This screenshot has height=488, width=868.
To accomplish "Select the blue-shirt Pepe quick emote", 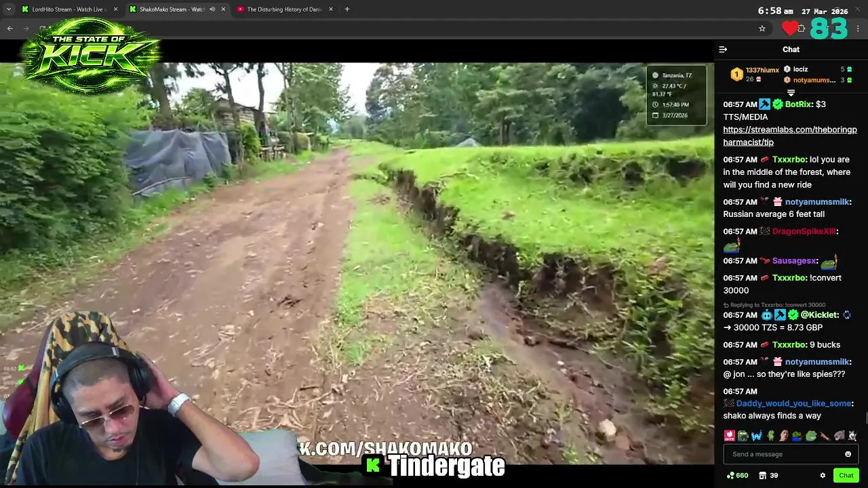I will point(797,436).
